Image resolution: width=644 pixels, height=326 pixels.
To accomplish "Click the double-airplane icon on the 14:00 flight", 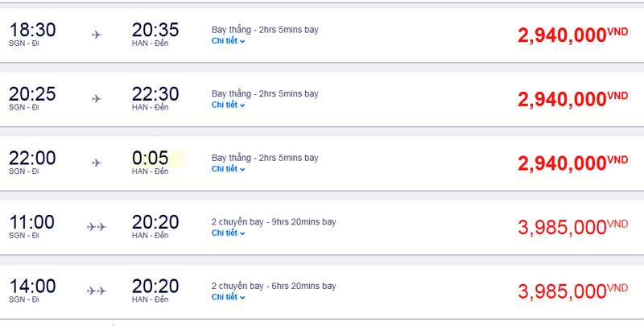I will (97, 291).
